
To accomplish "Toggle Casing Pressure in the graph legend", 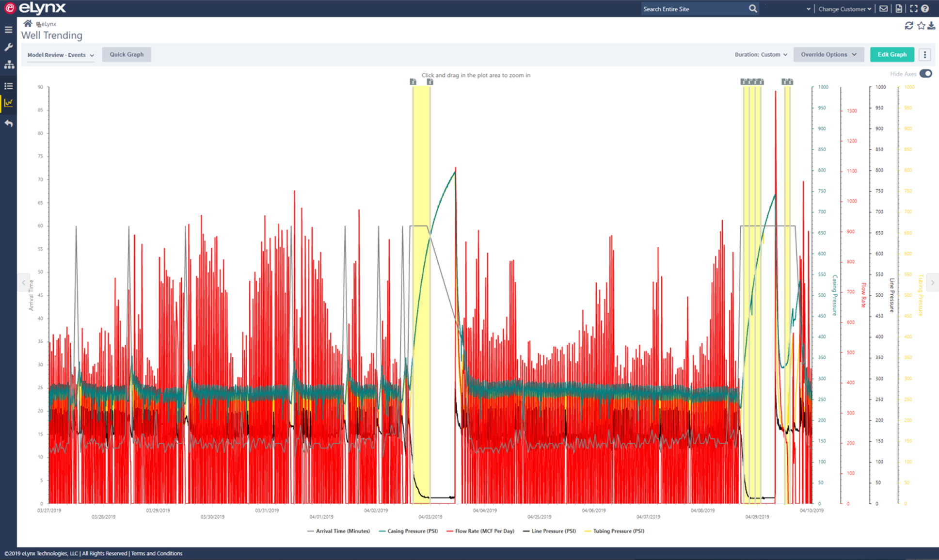I will [408, 531].
